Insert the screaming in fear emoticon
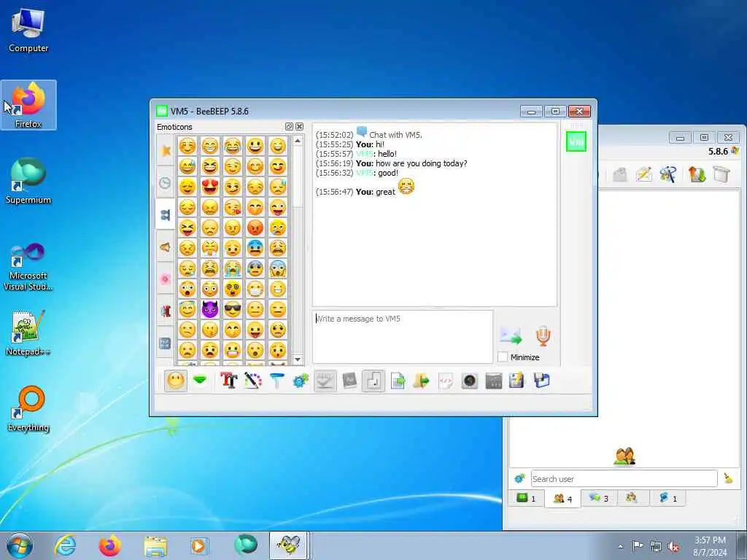Image resolution: width=747 pixels, height=560 pixels. 278,268
